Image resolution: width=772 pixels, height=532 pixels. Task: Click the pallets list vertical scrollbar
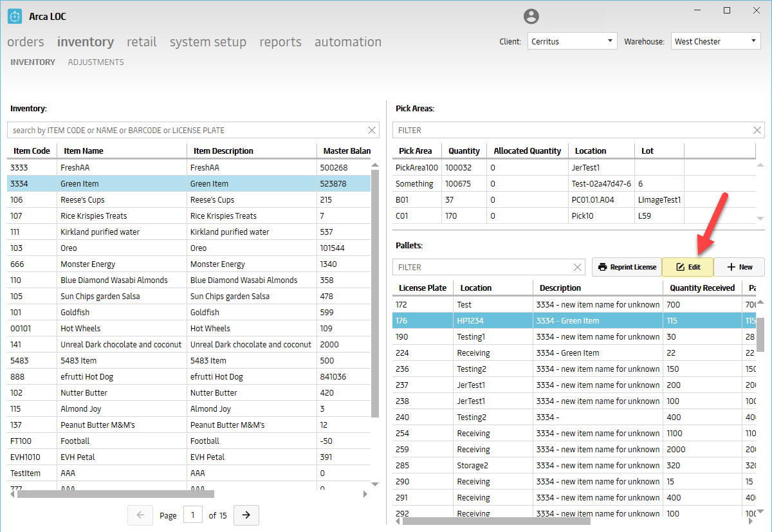pos(760,335)
